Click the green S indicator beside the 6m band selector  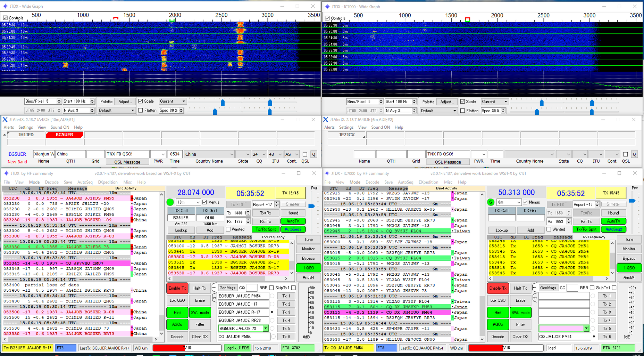point(491,202)
